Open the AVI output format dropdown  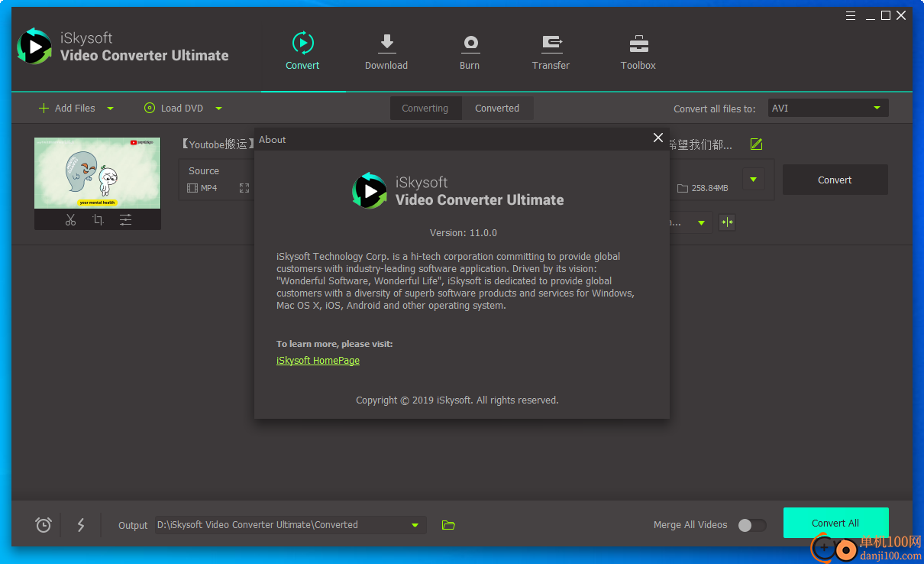pos(828,109)
